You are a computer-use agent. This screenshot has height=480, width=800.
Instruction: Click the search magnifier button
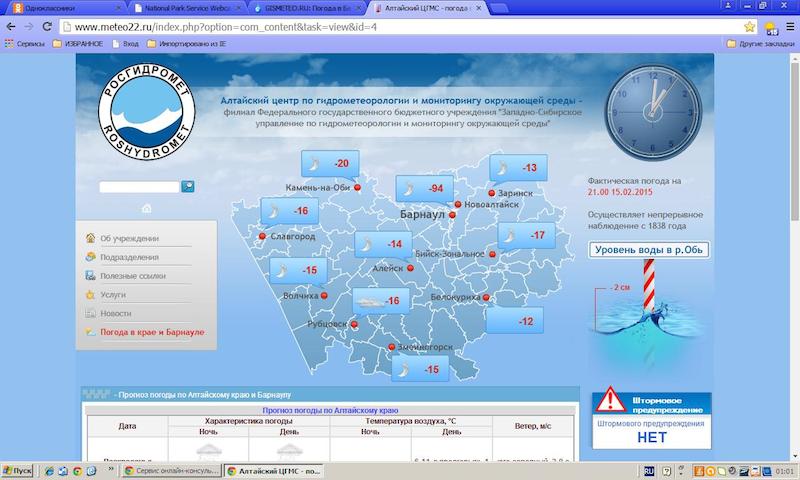[187, 186]
